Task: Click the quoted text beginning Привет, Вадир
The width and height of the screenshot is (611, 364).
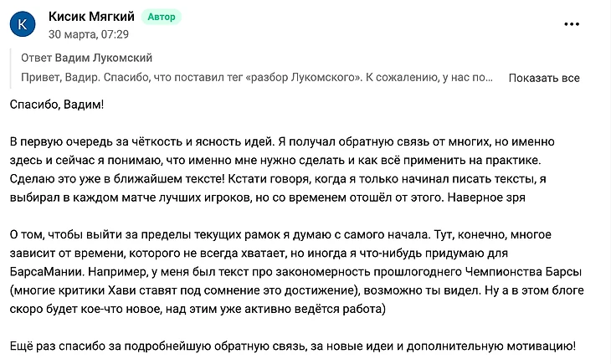Action: pos(257,78)
